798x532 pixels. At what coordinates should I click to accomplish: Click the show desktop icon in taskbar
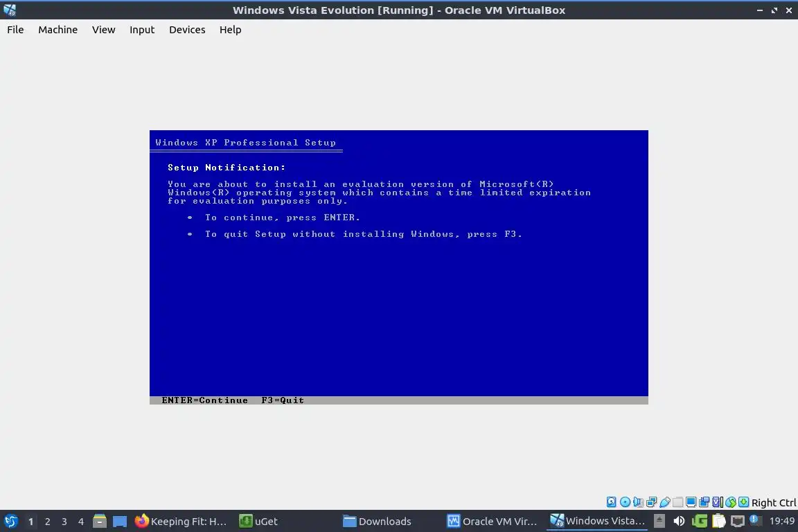tap(120, 521)
